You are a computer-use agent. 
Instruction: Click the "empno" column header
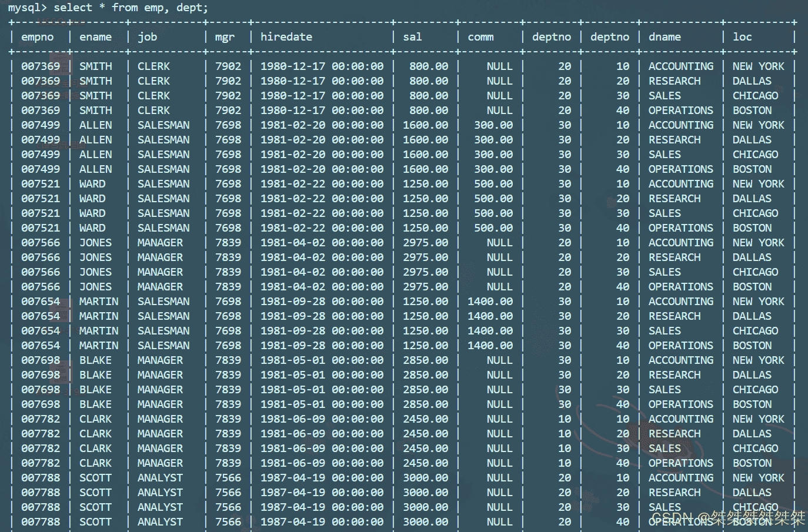(37, 37)
